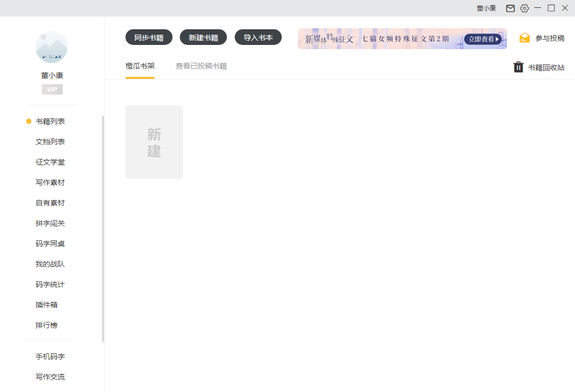Click the 书籍回收站 trash icon

point(518,67)
